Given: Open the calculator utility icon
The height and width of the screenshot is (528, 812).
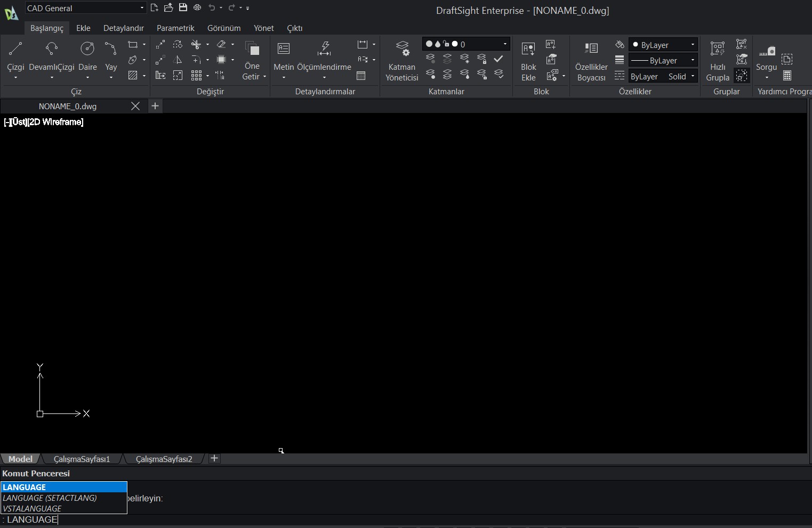Looking at the screenshot, I should pos(787,76).
